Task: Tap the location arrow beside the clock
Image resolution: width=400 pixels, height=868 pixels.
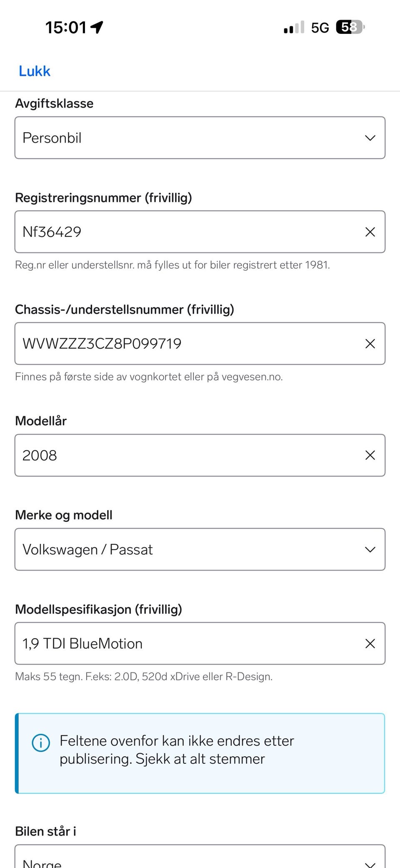Action: click(x=97, y=28)
